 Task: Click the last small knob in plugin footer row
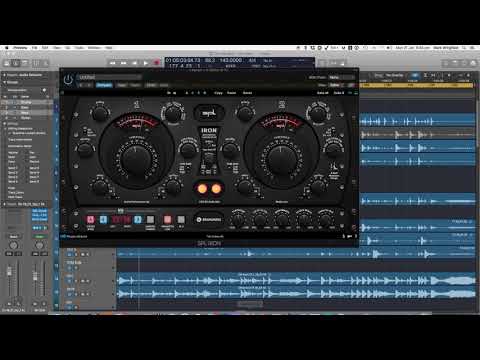tap(325, 219)
